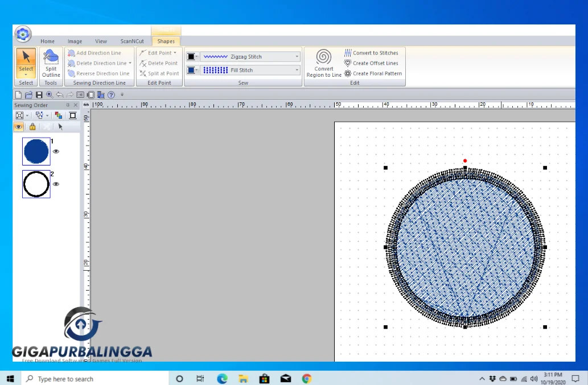Screen dimensions: 588x385
Task: Open the line color swatch dropdown arrow
Action: [x=196, y=56]
